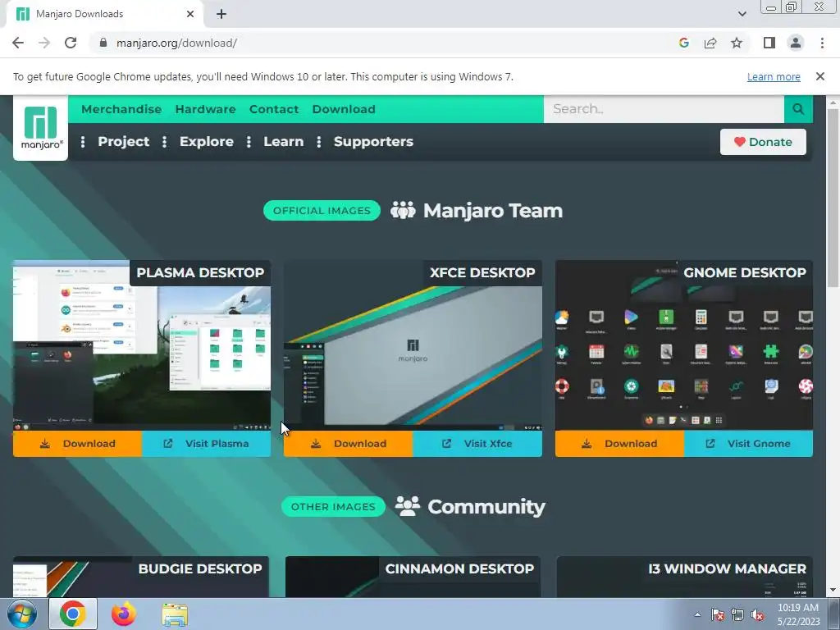
Task: Download the Plasma Desktop image
Action: (78, 444)
